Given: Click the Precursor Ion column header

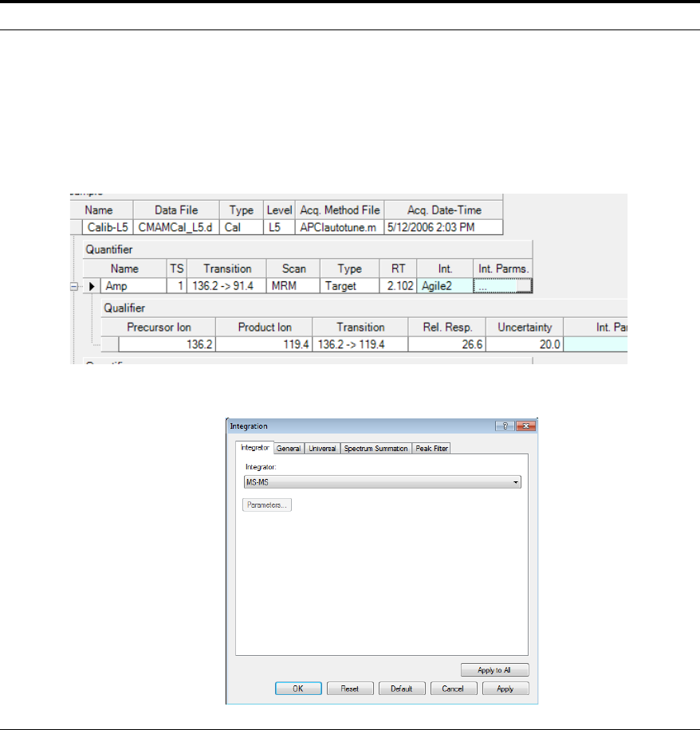Looking at the screenshot, I should pos(159,328).
